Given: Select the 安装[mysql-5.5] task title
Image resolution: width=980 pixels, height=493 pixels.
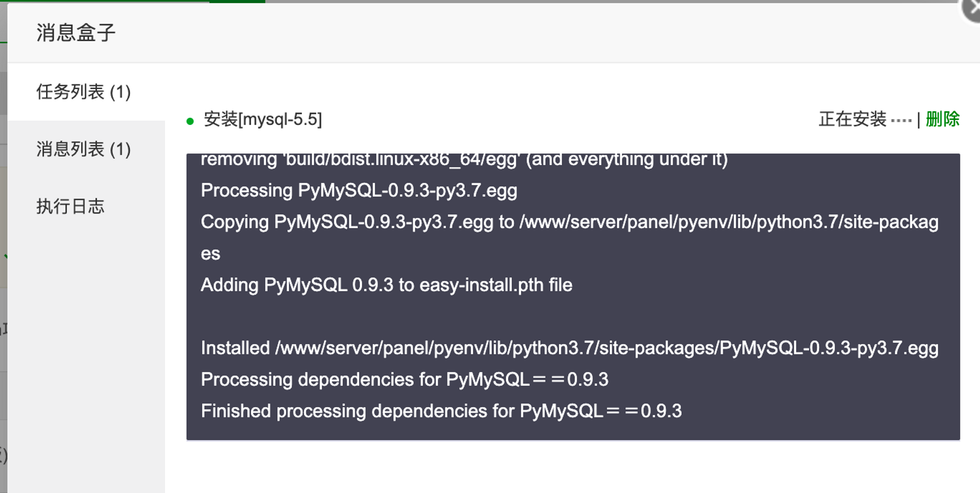Looking at the screenshot, I should (263, 120).
